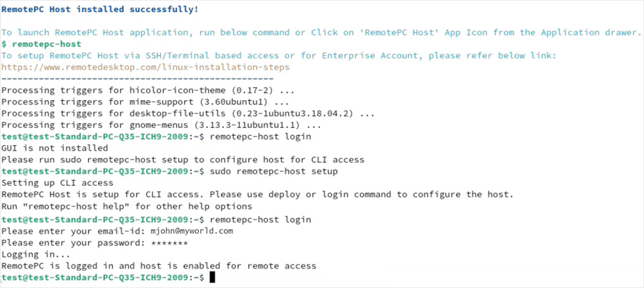Screen dimensions: 644x288
Task: Click the 'RemotePC Host installed successfully!' heading
Action: 100,9
